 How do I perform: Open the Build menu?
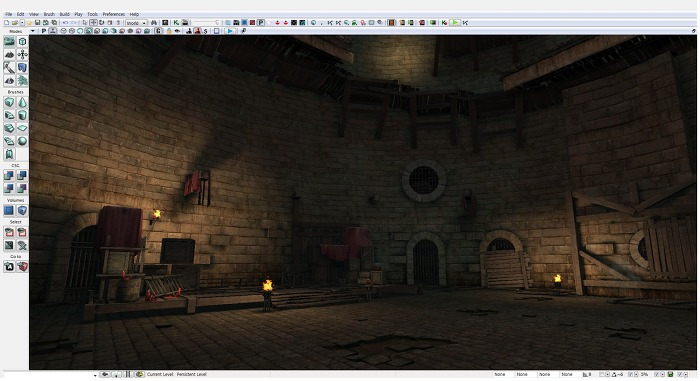(x=65, y=14)
